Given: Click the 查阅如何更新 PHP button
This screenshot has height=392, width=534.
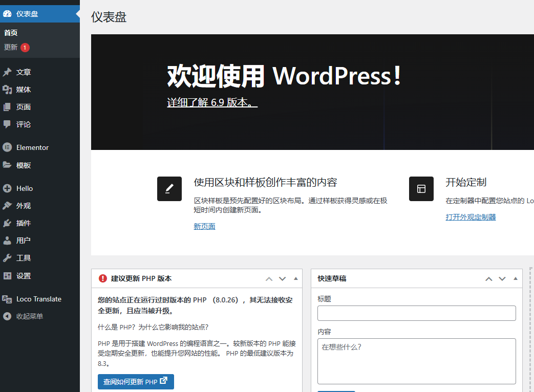Looking at the screenshot, I should (x=135, y=382).
